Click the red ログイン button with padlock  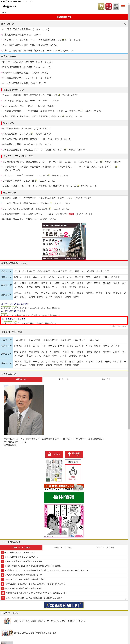tap(54, 454)
